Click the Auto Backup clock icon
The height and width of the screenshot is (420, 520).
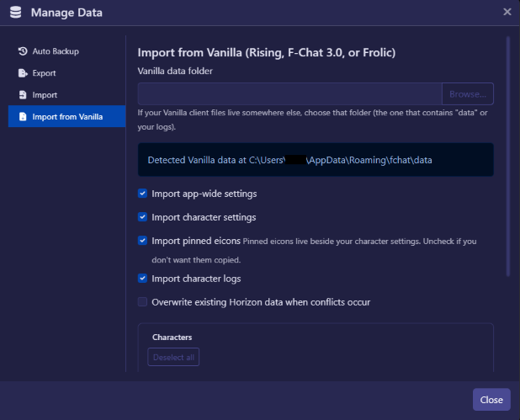23,51
